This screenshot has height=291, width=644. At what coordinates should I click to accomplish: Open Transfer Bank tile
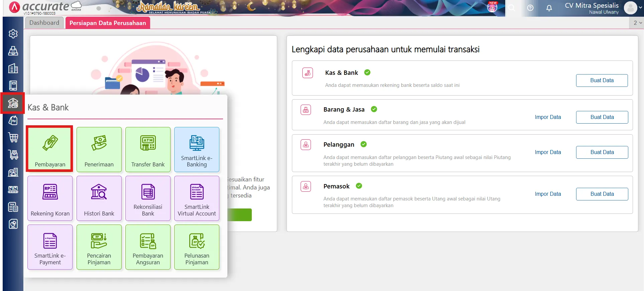(x=148, y=149)
